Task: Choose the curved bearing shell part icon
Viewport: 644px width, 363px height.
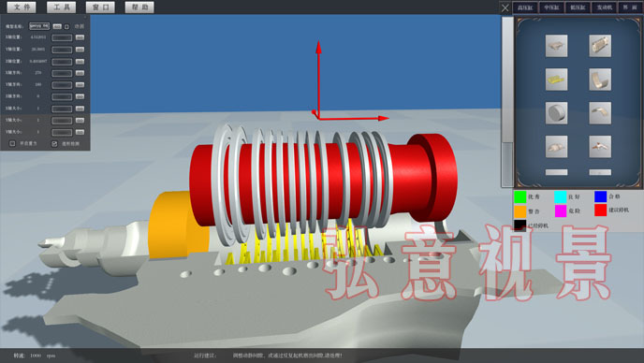Action: pyautogui.click(x=600, y=80)
